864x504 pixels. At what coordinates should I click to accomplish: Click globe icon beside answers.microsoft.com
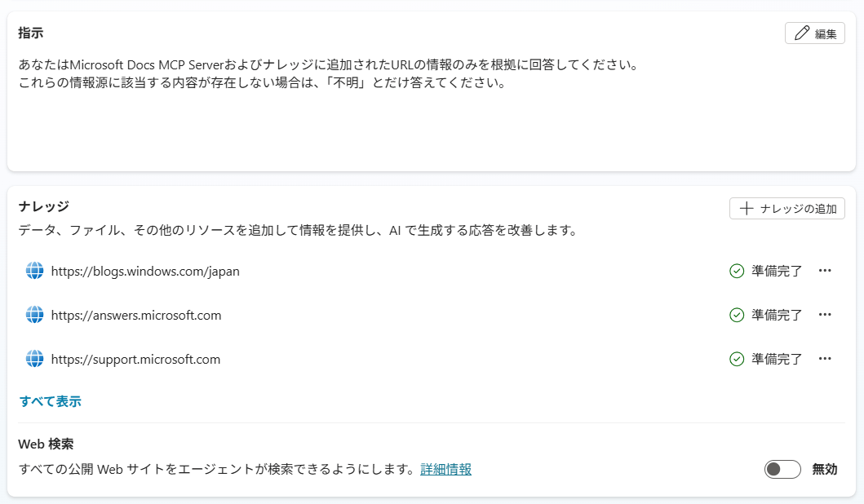click(34, 315)
